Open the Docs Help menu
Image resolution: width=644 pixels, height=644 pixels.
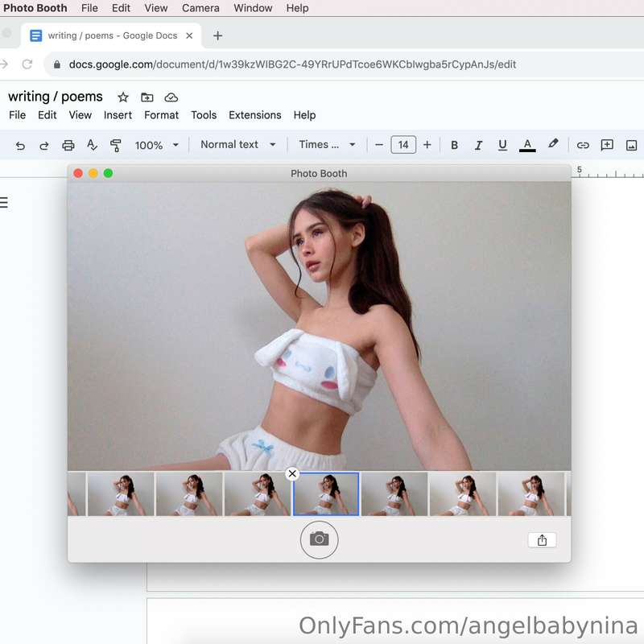(x=304, y=115)
